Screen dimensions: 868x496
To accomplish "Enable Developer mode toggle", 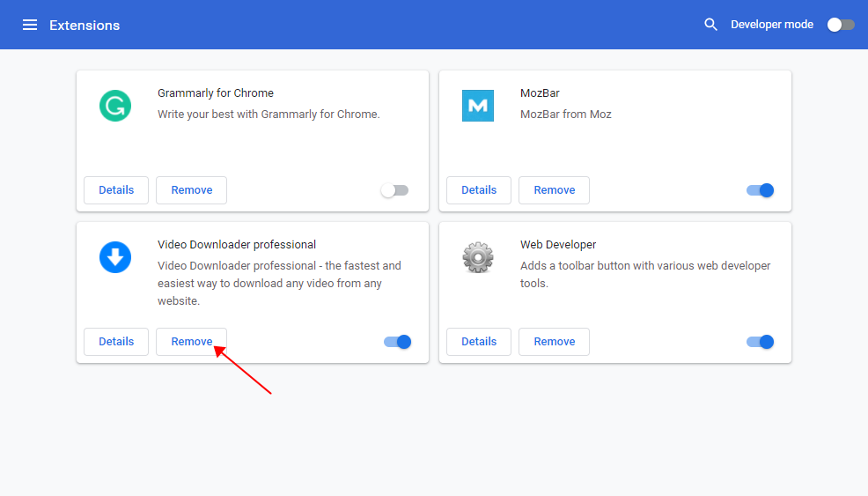I will click(x=841, y=25).
